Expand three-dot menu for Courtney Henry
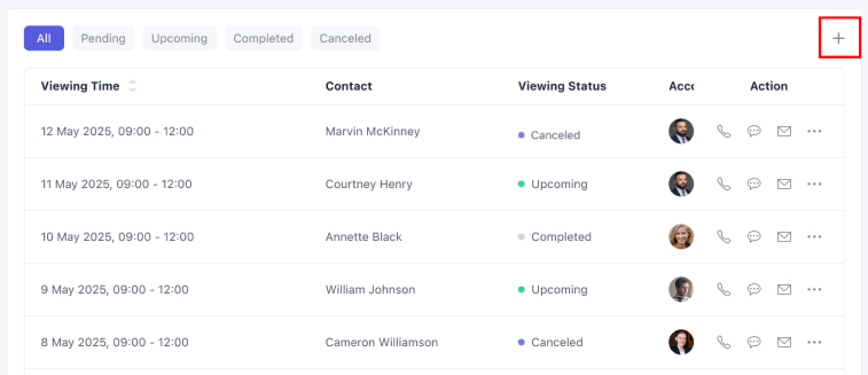The width and height of the screenshot is (868, 375). (x=814, y=184)
